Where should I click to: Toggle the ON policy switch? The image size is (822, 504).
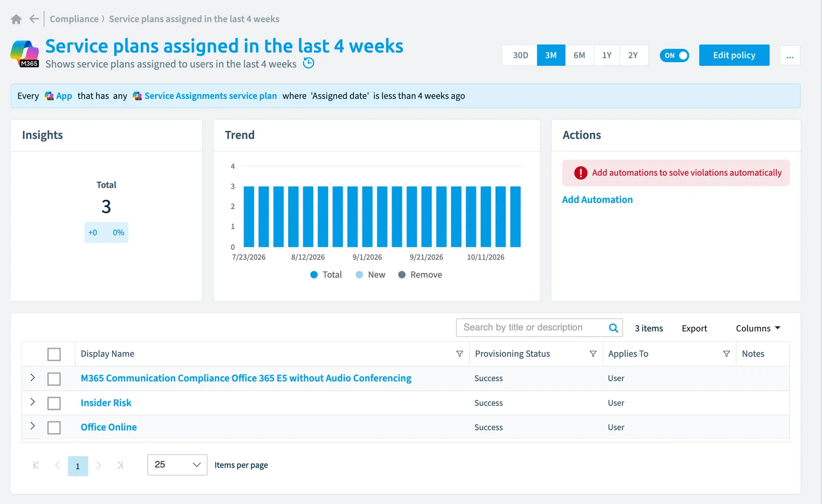[674, 55]
